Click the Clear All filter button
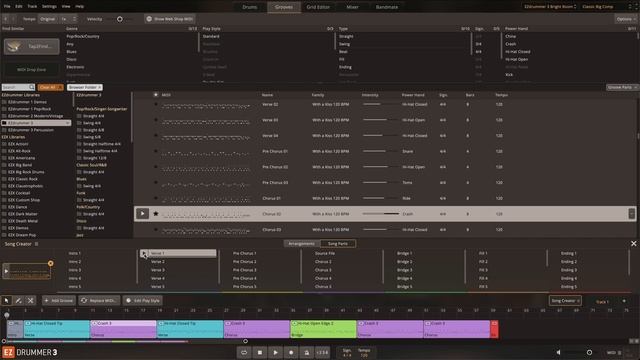 [51, 87]
